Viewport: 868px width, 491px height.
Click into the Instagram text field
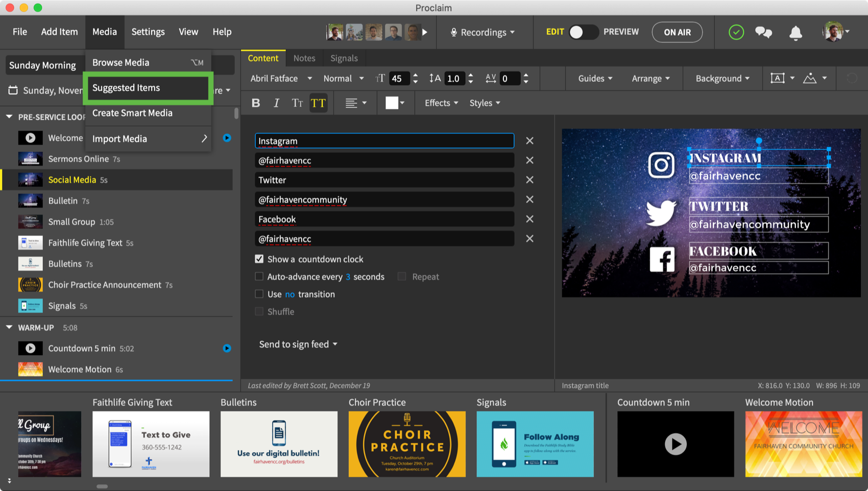coord(384,141)
